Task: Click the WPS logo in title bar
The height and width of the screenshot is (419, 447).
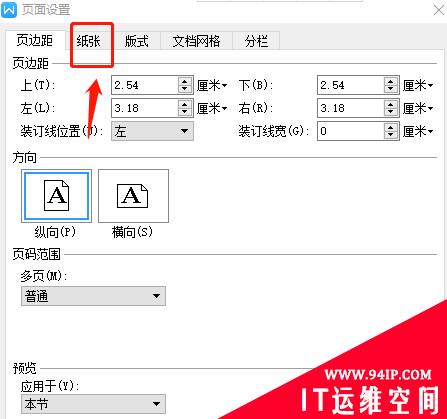Action: click(x=9, y=9)
